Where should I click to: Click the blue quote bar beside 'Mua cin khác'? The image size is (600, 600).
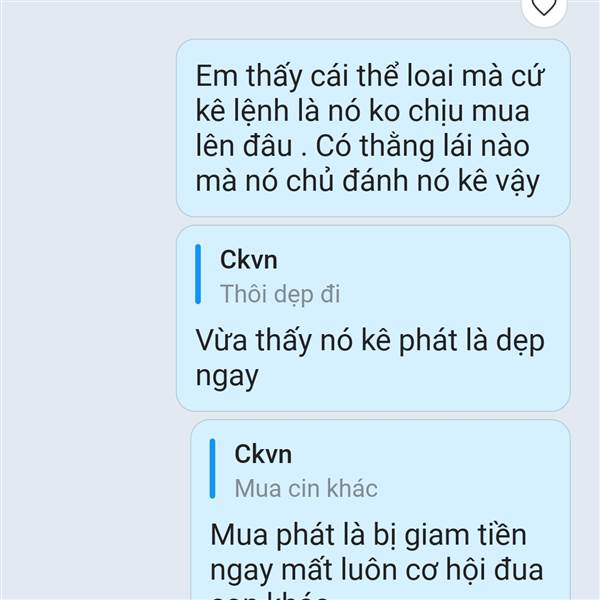tap(212, 469)
